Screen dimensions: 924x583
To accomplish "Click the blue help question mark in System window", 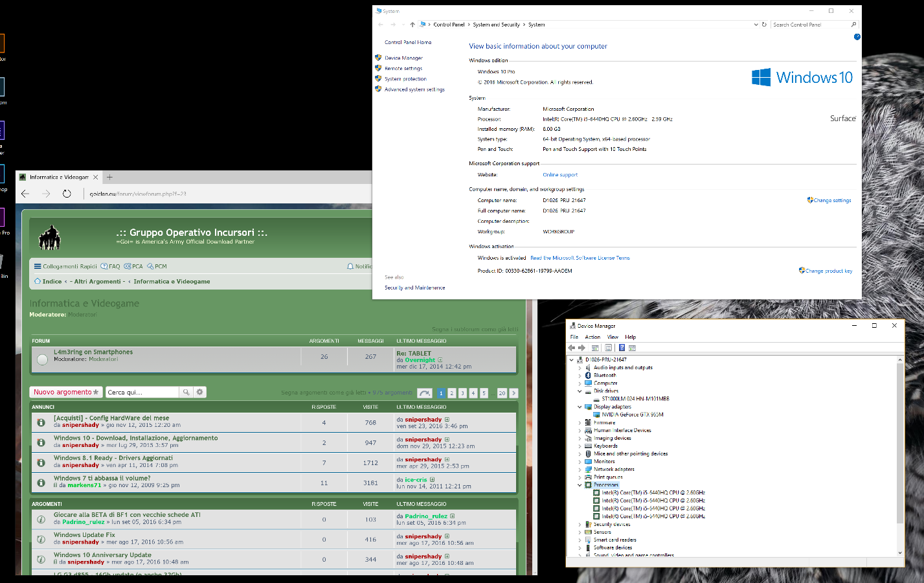I will click(857, 37).
